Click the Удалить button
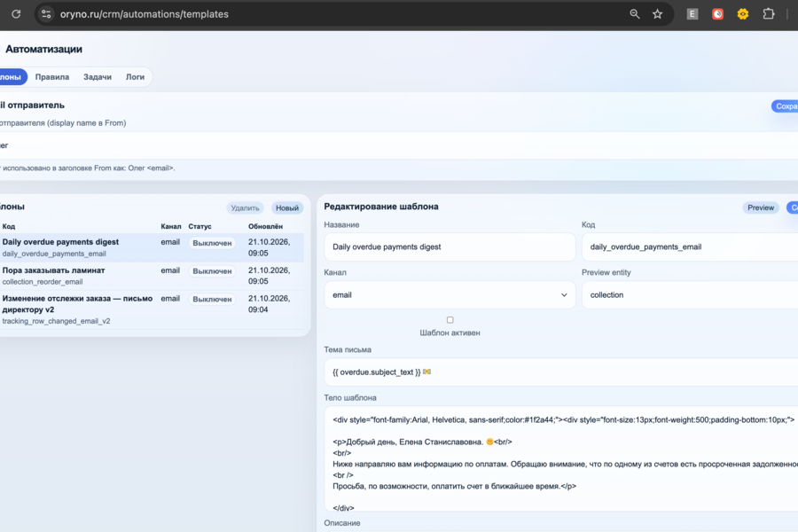 point(245,207)
